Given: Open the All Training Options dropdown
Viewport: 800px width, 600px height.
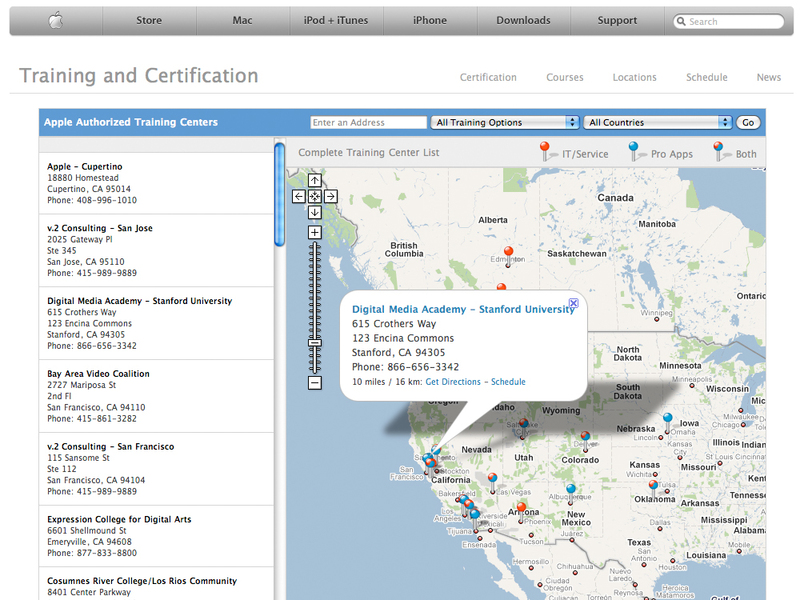Looking at the screenshot, I should coord(505,122).
